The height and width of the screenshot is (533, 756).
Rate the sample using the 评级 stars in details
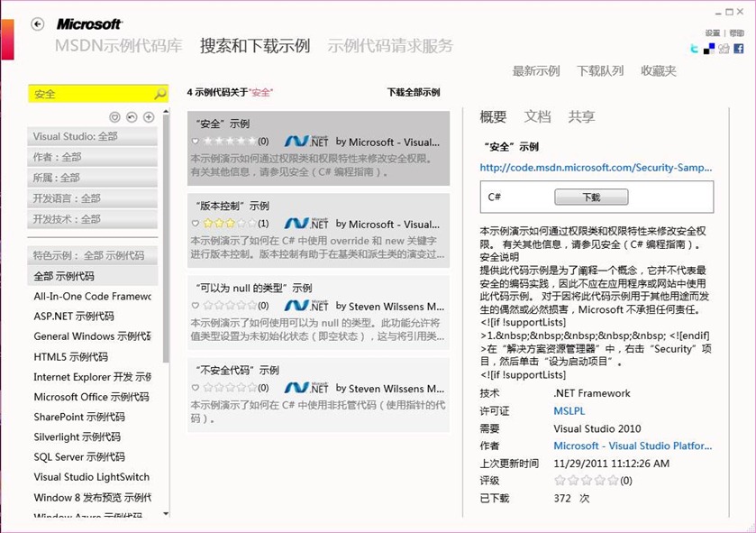(587, 481)
